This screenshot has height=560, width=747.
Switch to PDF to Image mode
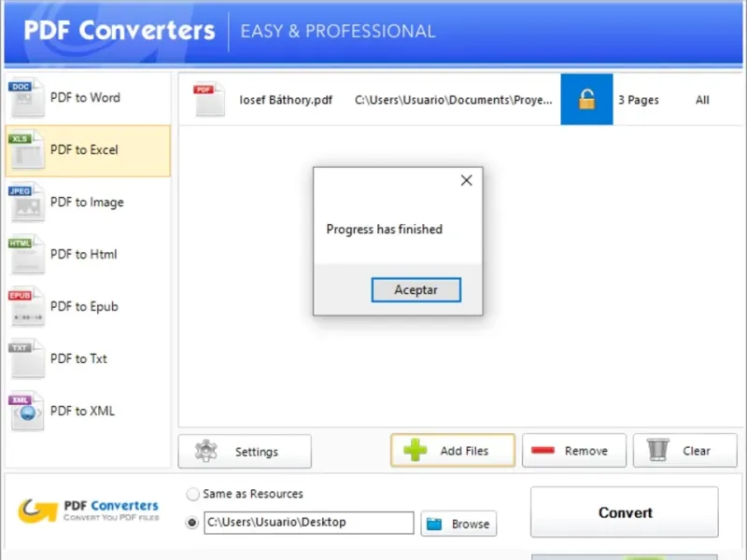(x=87, y=203)
